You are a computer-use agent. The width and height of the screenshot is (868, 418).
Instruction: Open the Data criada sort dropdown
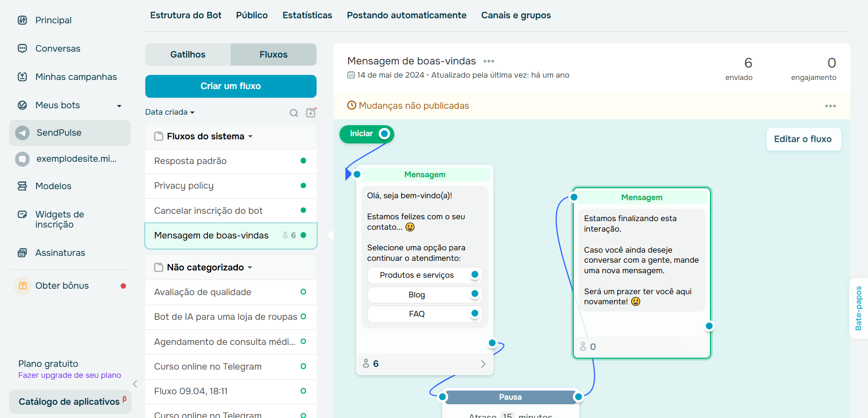169,112
